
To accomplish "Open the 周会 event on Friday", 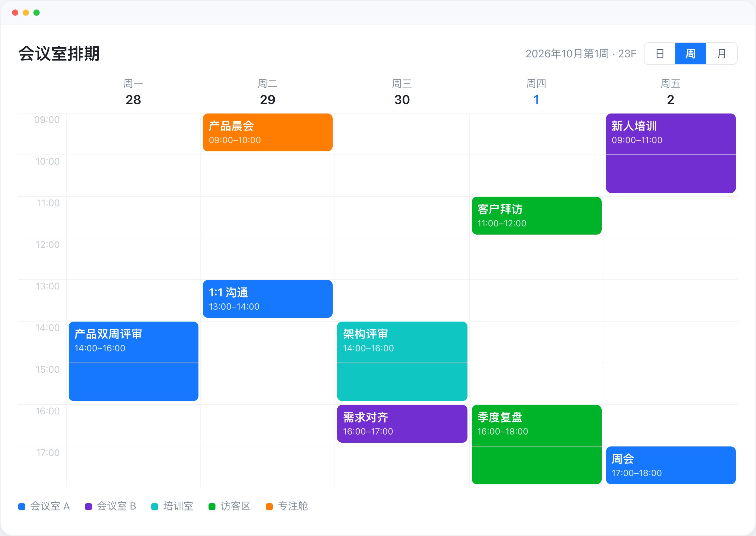I will point(671,465).
